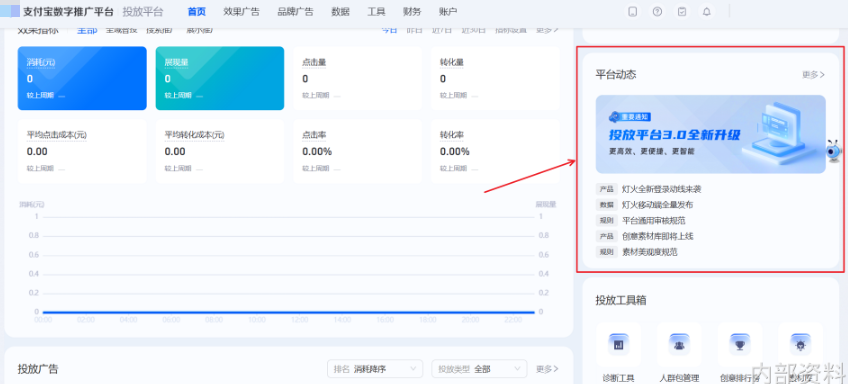The image size is (848, 384).
Task: Open the clipboard checklist icon in header
Action: (x=682, y=11)
